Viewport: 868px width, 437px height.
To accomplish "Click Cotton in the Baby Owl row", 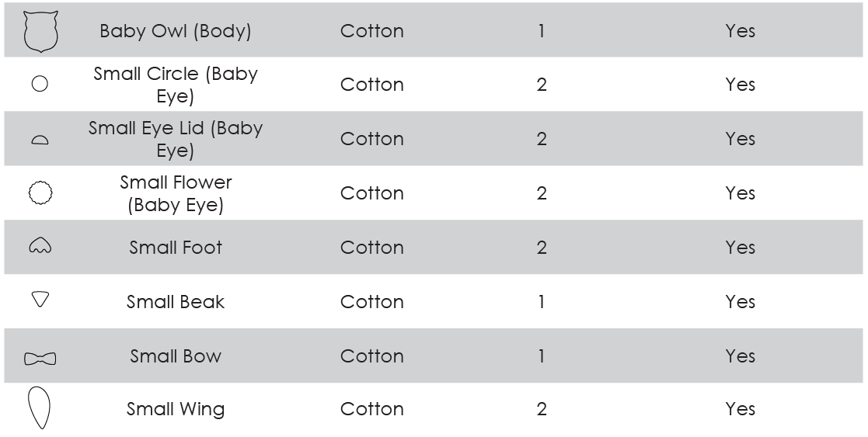I will click(372, 31).
